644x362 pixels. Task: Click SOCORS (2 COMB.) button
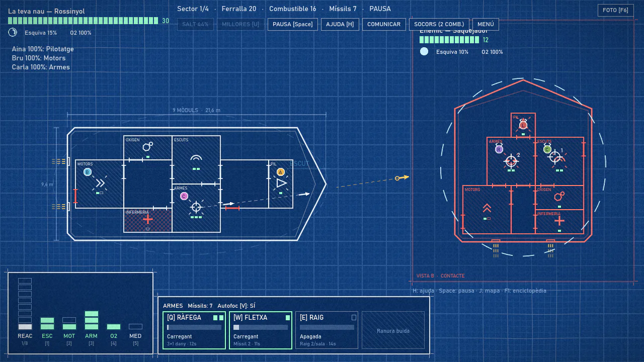[439, 24]
